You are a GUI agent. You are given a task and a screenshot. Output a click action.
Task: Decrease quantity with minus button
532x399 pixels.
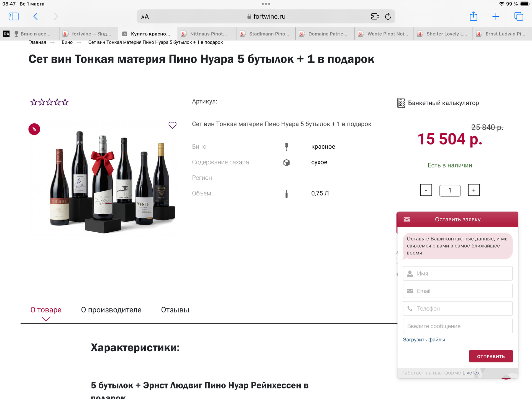426,190
